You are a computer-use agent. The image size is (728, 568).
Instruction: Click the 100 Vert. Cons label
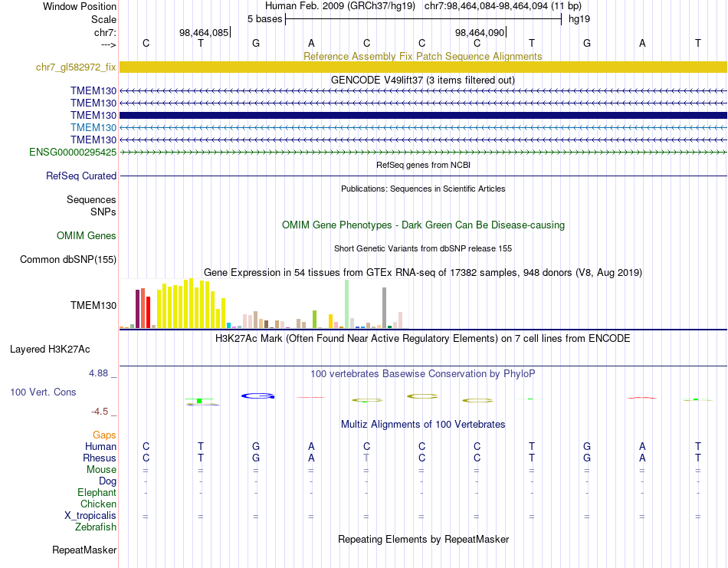click(43, 392)
